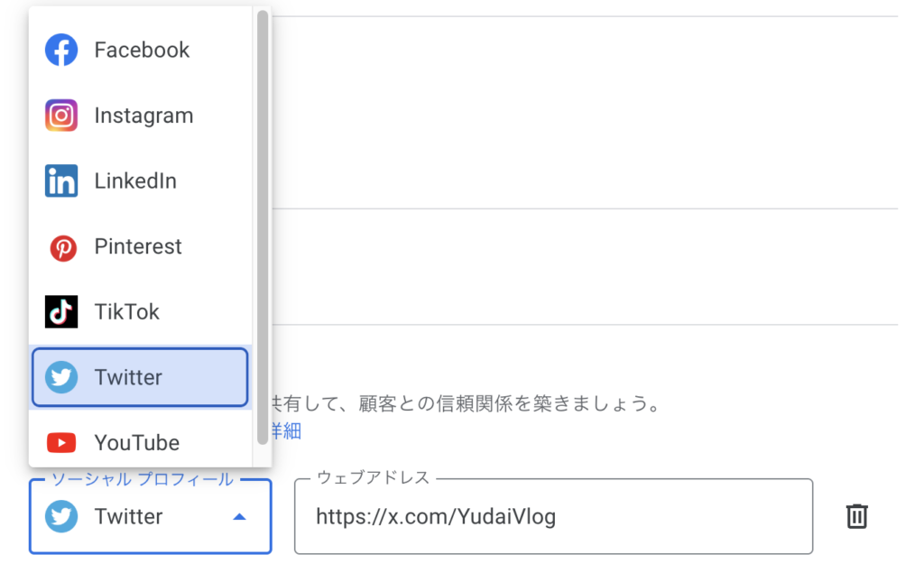924x573 pixels.
Task: Delete the social profile with trash icon
Action: click(856, 516)
